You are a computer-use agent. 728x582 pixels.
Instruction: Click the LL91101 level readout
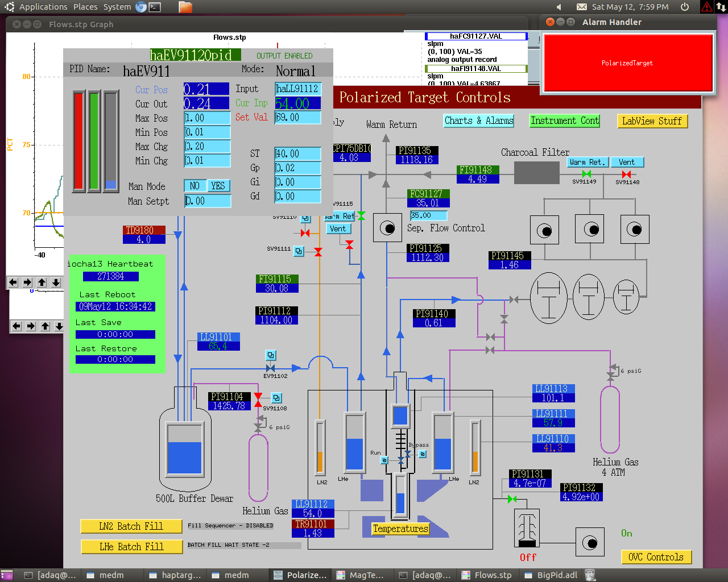pyautogui.click(x=219, y=342)
